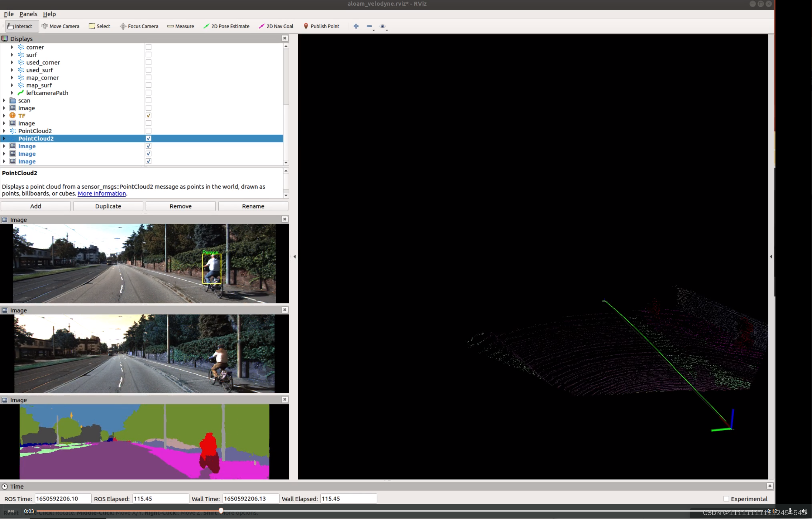812x519 pixels.
Task: Open the Panels menu
Action: 28,14
